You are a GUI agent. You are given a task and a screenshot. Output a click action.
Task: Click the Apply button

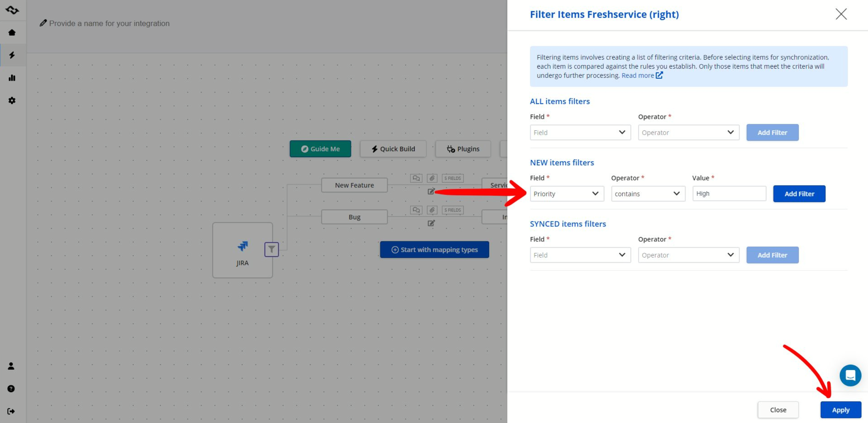coord(841,410)
